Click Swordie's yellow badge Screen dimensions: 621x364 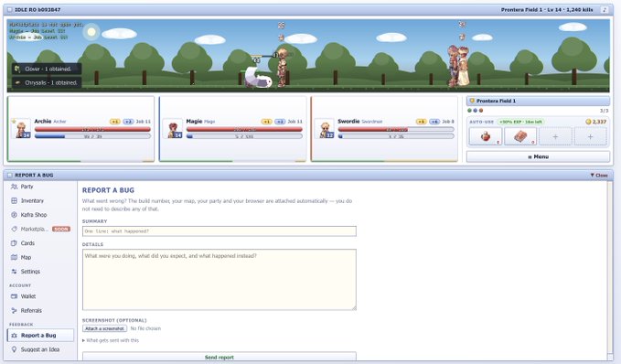[421, 122]
